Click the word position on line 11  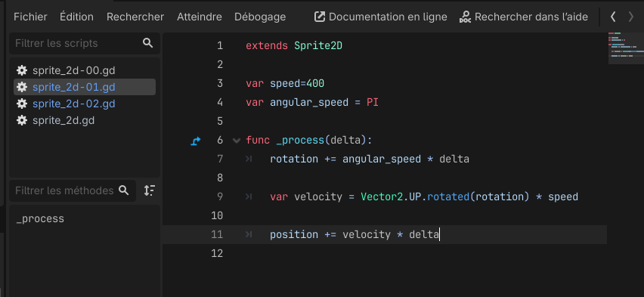294,234
